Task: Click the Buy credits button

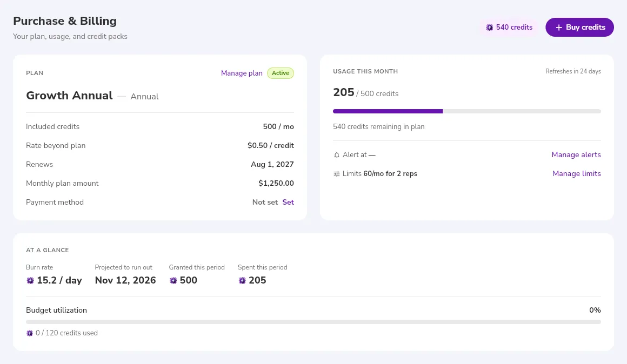Action: point(579,27)
